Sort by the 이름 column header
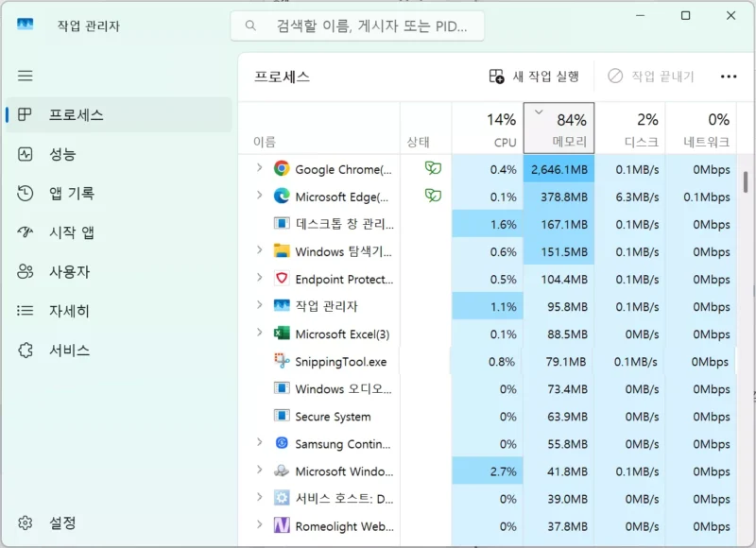The image size is (756, 548). pyautogui.click(x=319, y=128)
